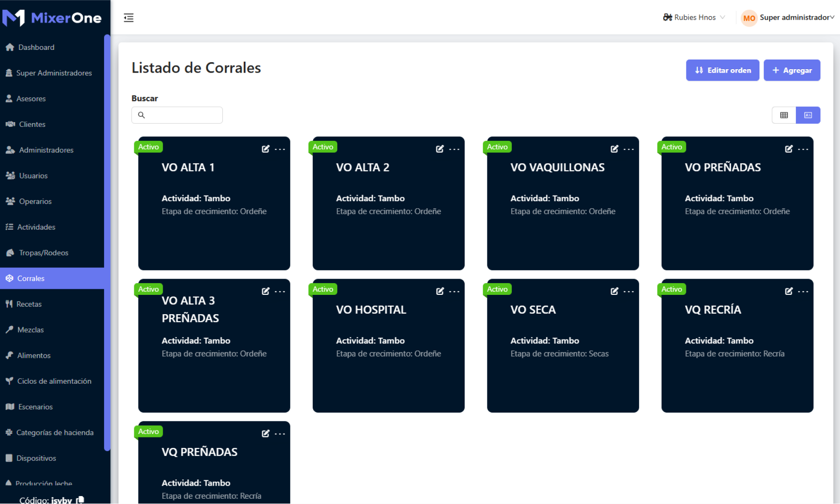Open more options for VQ RECRÍA
The image size is (840, 504).
(803, 291)
